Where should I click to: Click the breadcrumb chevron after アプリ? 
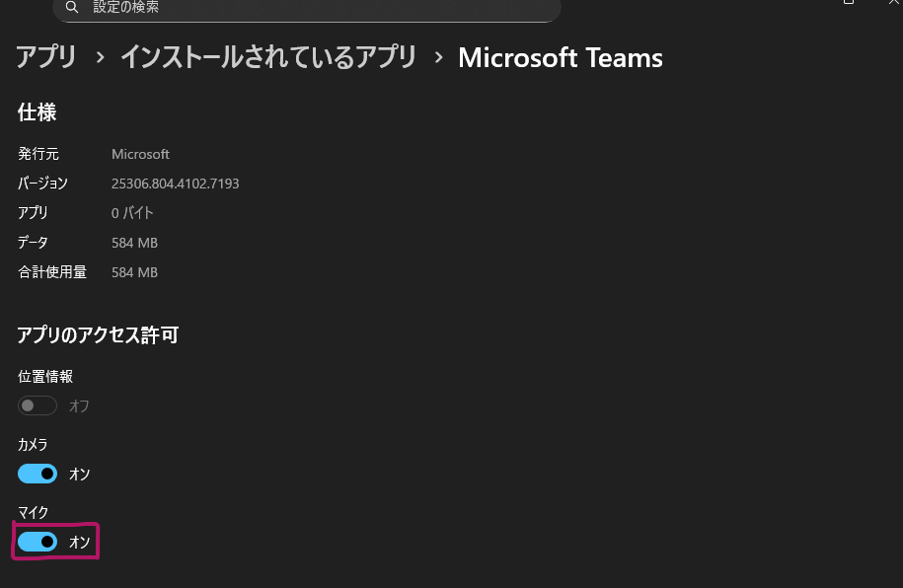tap(97, 57)
